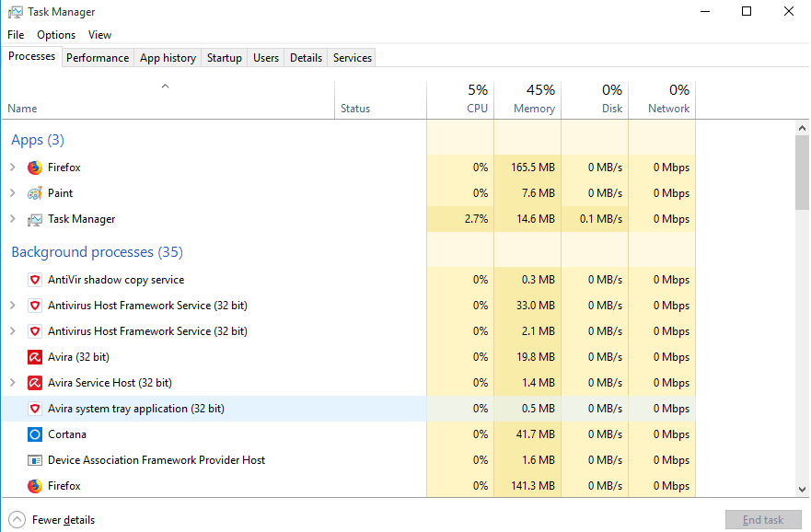This screenshot has width=811, height=532.
Task: Select the Avira (32 bit) process name
Action: coord(78,357)
